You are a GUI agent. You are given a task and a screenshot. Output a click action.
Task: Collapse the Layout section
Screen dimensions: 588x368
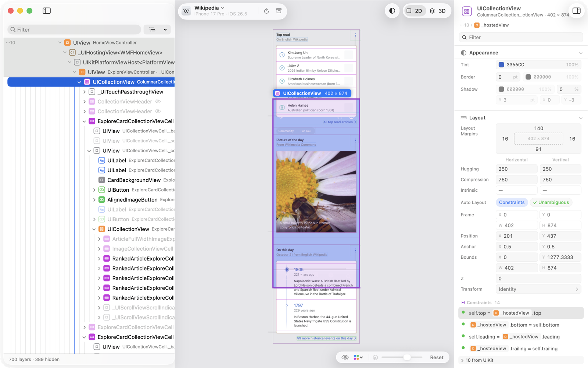click(581, 118)
